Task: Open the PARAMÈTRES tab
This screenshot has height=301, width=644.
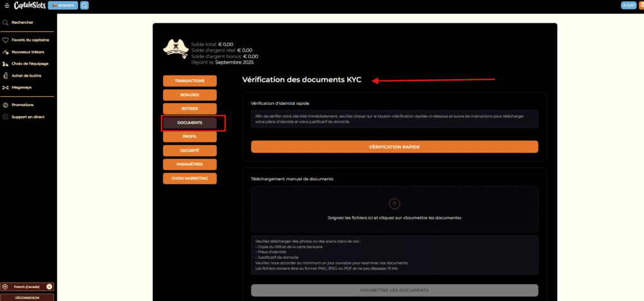Action: (190, 164)
